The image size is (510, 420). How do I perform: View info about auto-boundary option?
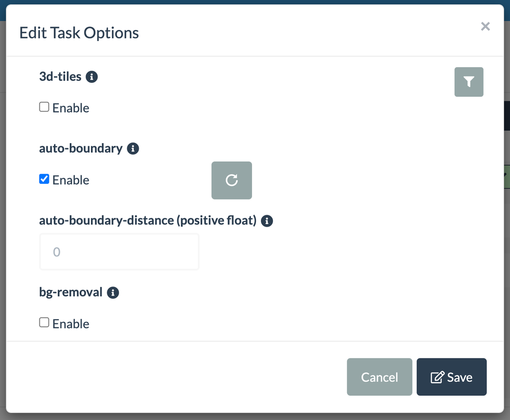point(133,147)
